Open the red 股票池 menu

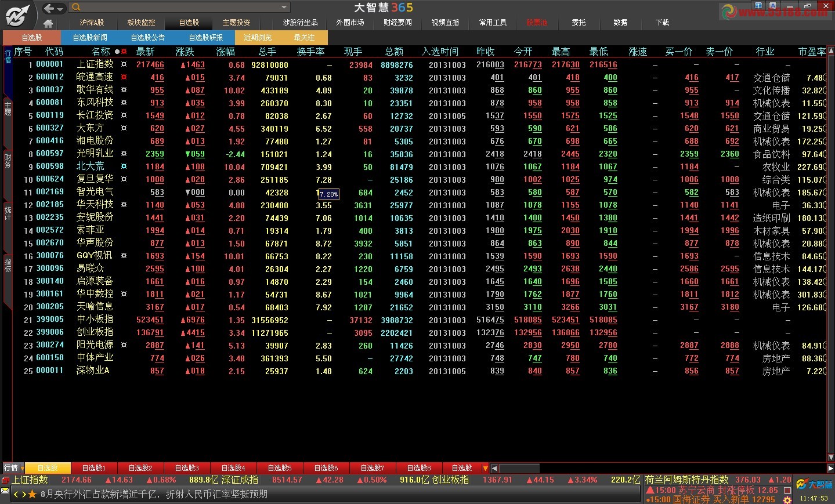pos(537,23)
